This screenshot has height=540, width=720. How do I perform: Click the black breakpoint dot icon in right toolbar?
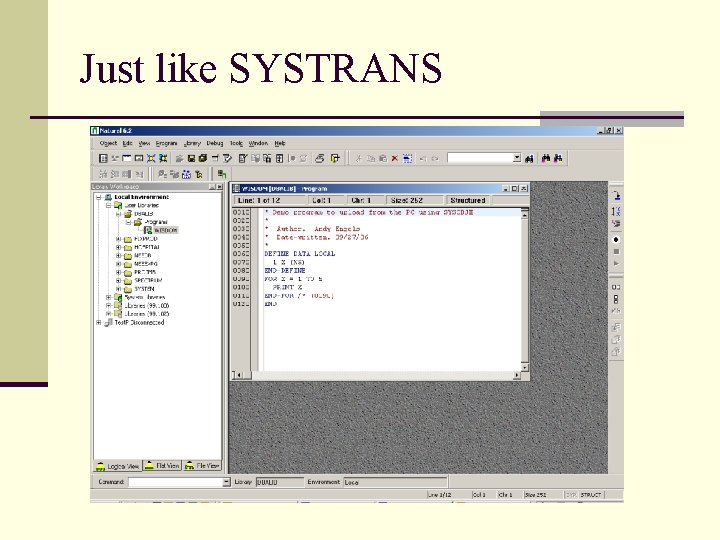click(x=616, y=240)
